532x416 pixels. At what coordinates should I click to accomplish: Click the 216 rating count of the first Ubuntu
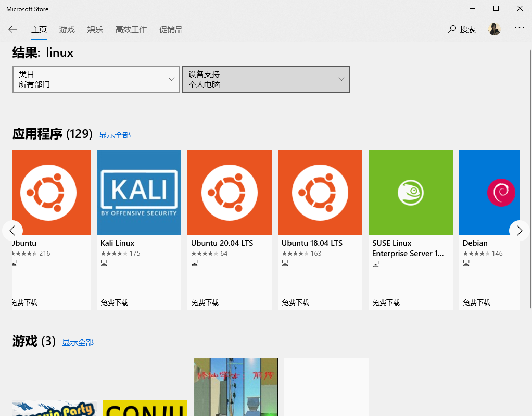[44, 254]
